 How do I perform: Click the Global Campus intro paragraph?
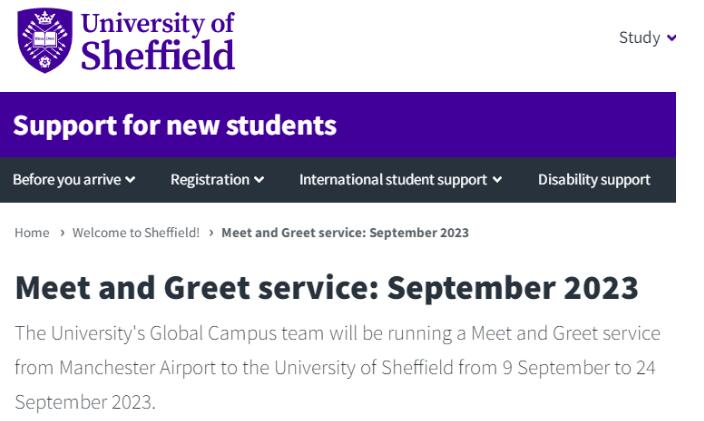click(337, 368)
